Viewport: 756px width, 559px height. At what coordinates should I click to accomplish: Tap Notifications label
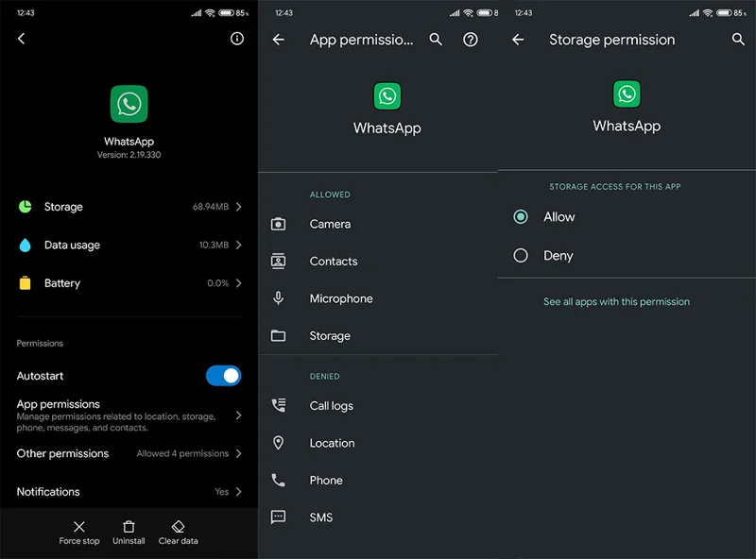[x=48, y=492]
